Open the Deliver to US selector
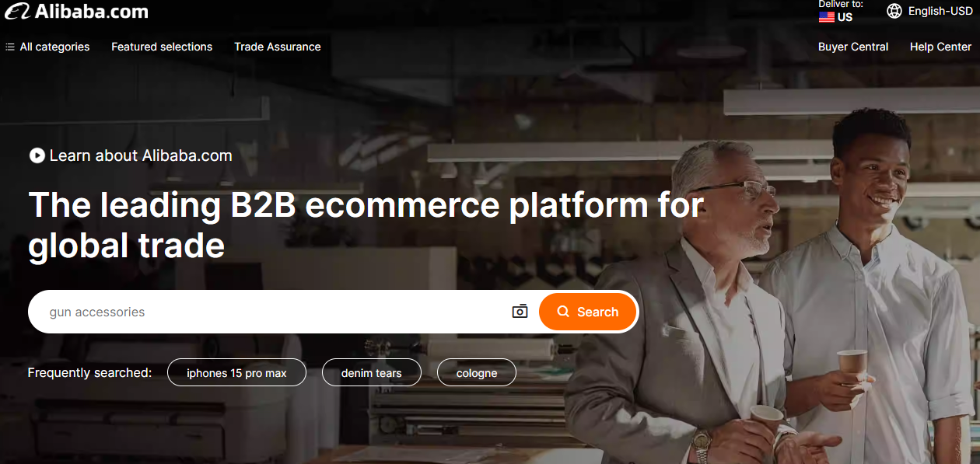 point(840,12)
